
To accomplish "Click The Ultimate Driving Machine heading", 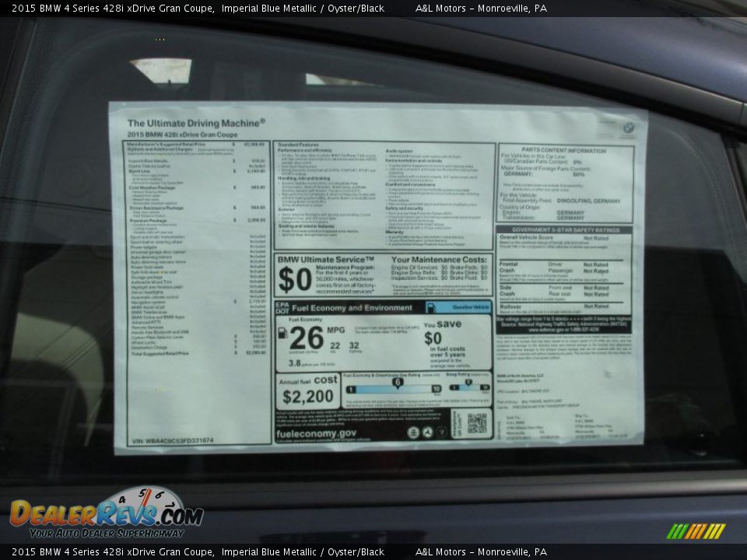I will [196, 123].
